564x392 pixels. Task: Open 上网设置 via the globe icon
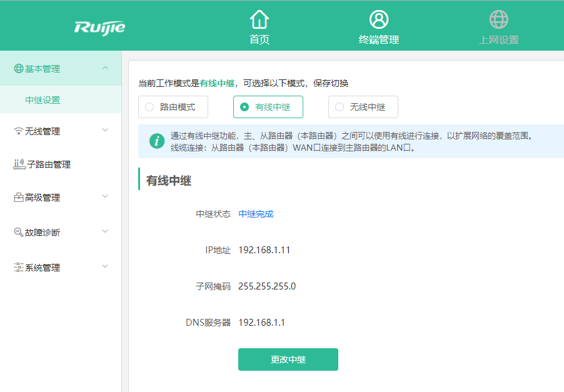(x=498, y=18)
